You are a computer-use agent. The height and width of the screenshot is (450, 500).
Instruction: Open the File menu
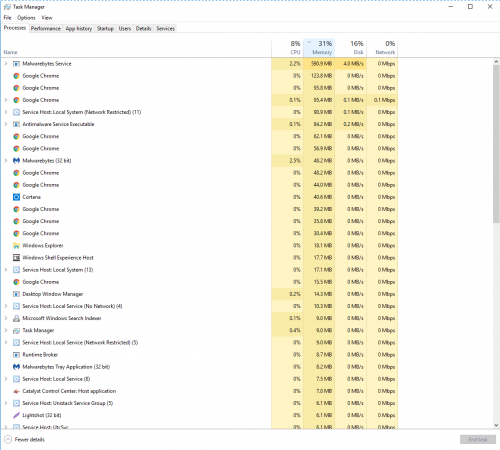(7, 18)
